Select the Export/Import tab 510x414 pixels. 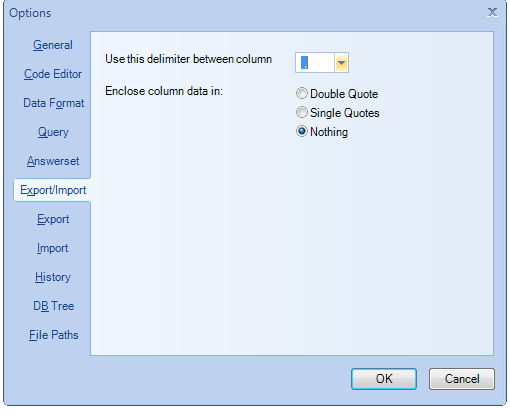pyautogui.click(x=53, y=190)
